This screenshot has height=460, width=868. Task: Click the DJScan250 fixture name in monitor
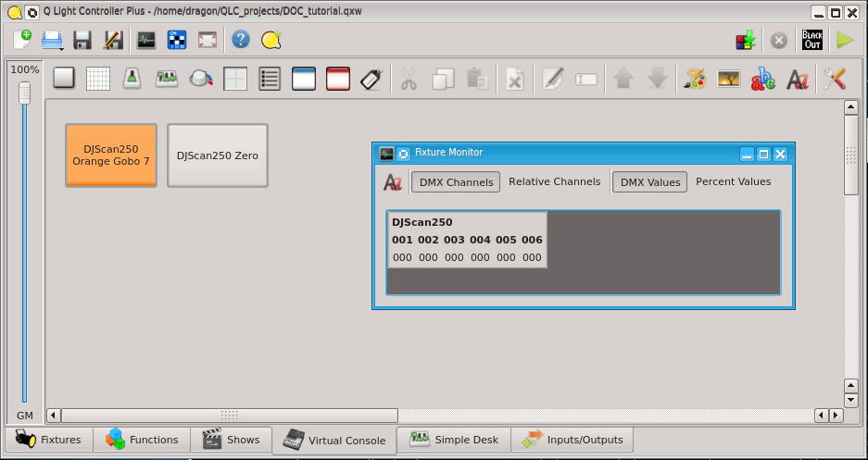[421, 223]
